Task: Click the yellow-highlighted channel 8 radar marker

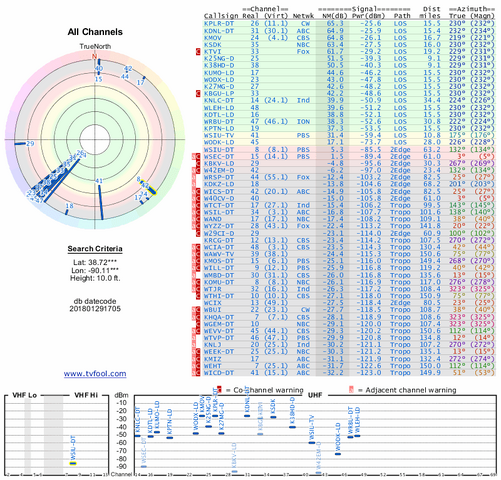Action: coord(149,187)
